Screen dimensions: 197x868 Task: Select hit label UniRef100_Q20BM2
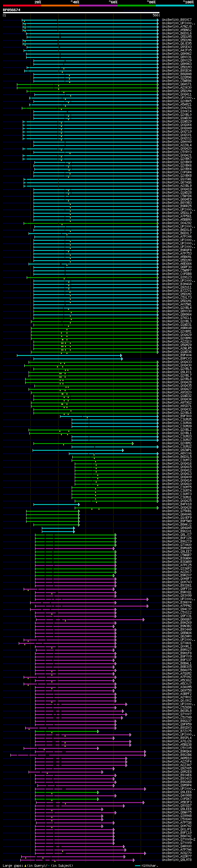pos(177,443)
